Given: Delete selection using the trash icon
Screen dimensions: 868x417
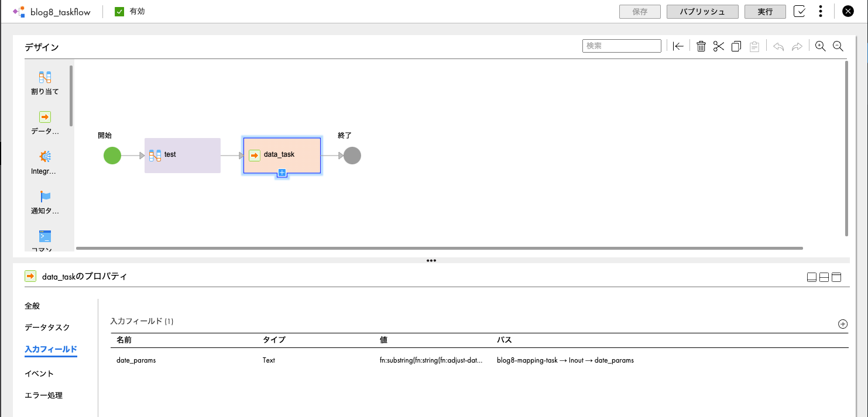Looking at the screenshot, I should (x=701, y=46).
